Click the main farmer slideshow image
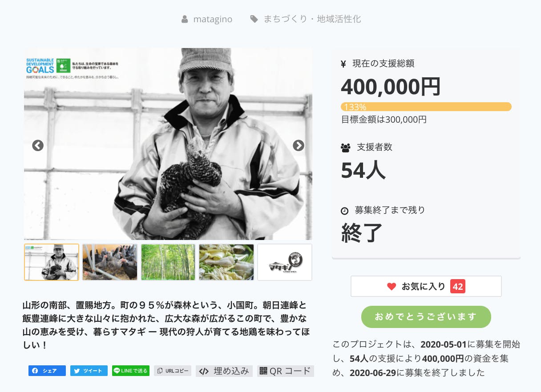The image size is (541, 392). tap(168, 144)
